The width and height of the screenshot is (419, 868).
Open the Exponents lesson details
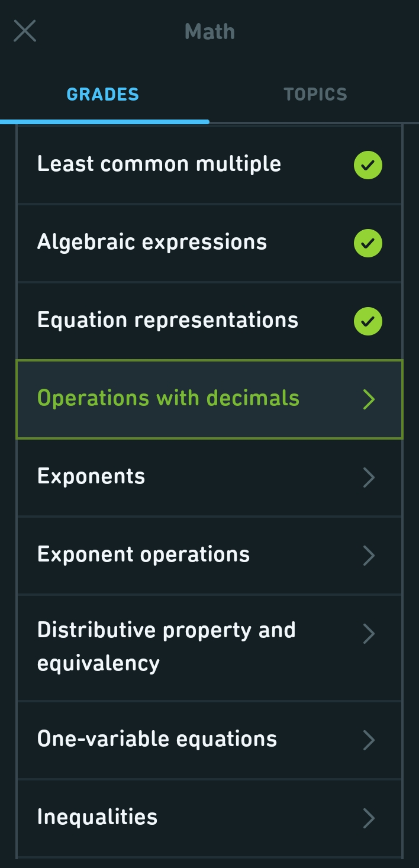[209, 477]
